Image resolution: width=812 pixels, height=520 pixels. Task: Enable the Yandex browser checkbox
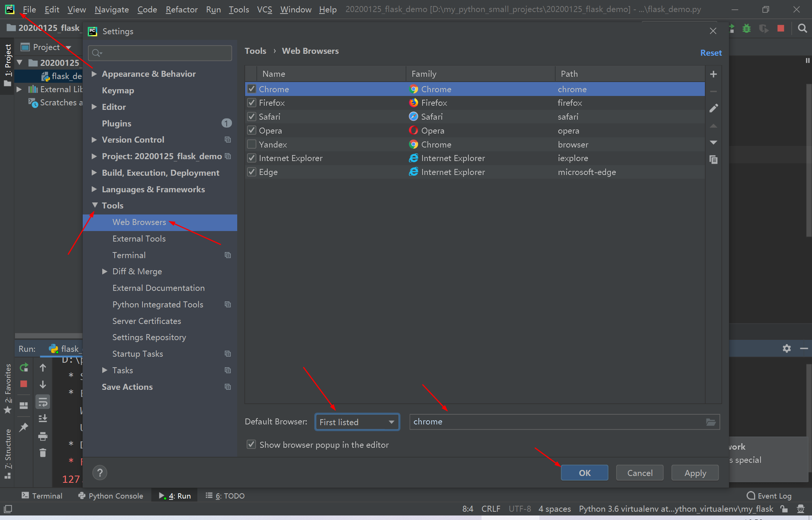tap(251, 144)
